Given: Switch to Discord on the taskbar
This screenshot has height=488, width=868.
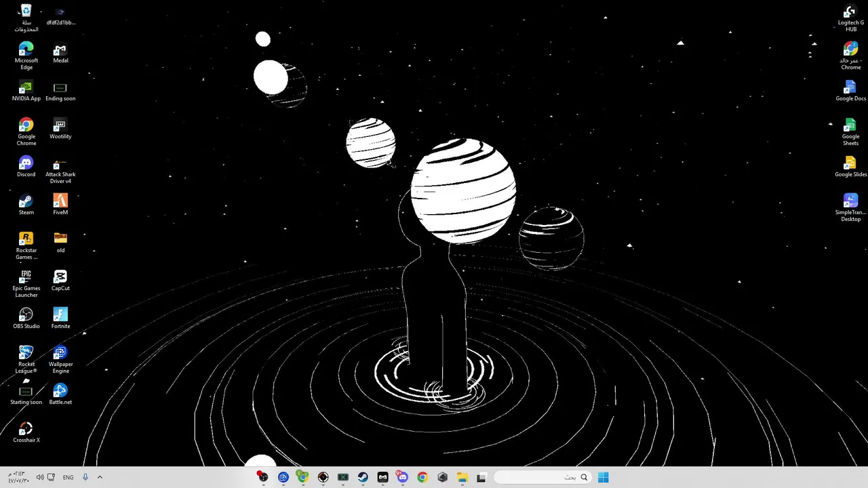Looking at the screenshot, I should coord(402,477).
